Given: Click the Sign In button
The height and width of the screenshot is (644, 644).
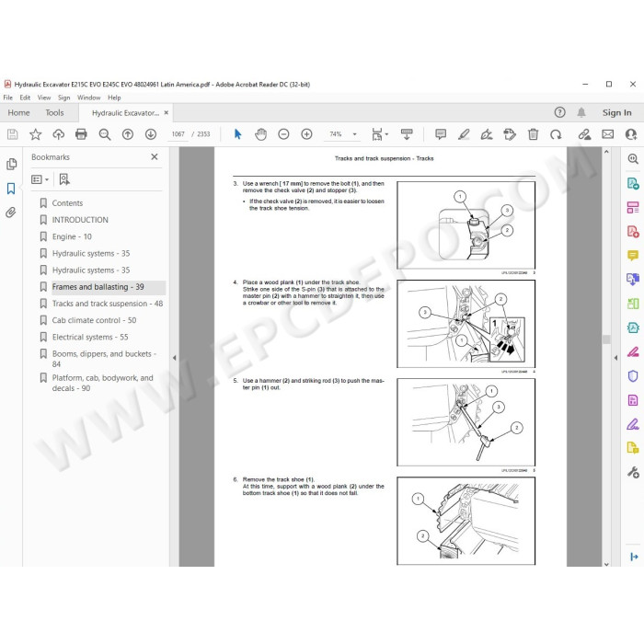Looking at the screenshot, I should pos(617,112).
